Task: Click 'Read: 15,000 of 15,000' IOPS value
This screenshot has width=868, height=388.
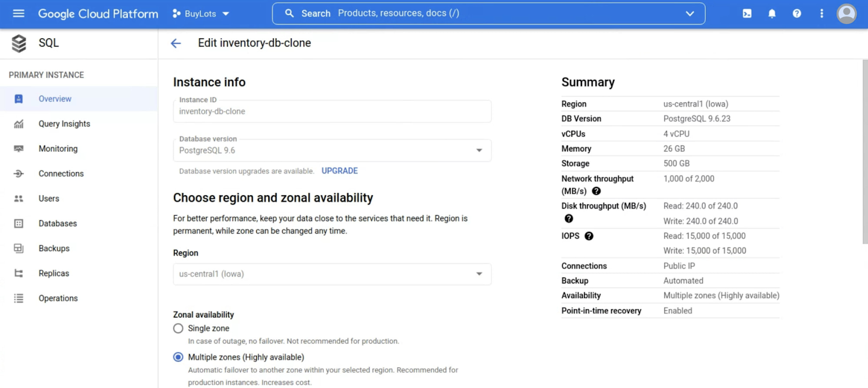Action: tap(705, 236)
